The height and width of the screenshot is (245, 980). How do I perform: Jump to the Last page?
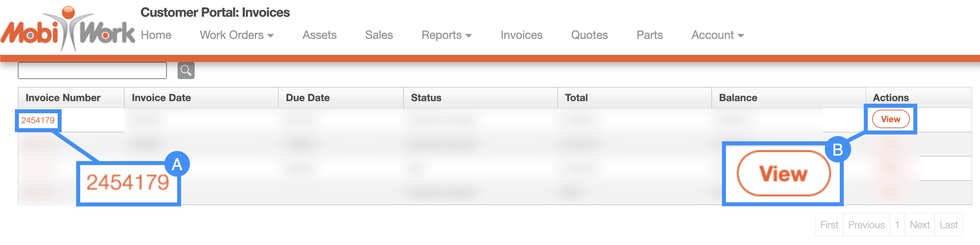948,225
